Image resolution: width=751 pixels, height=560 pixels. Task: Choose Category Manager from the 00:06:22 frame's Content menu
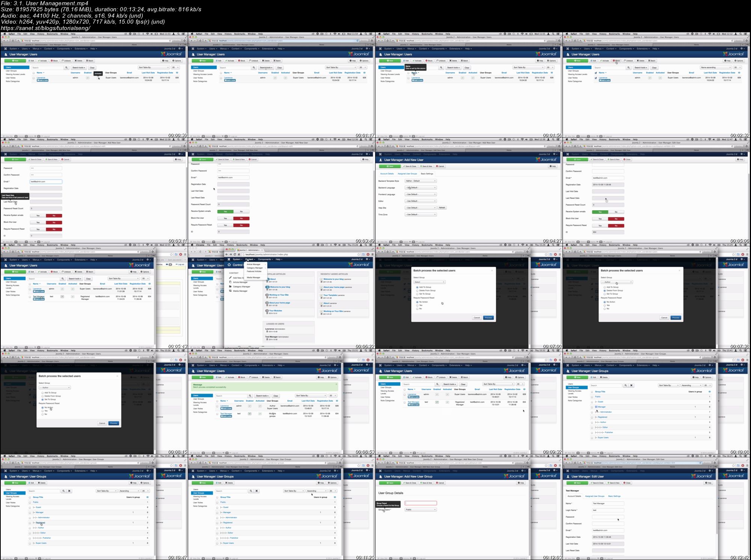coord(255,268)
